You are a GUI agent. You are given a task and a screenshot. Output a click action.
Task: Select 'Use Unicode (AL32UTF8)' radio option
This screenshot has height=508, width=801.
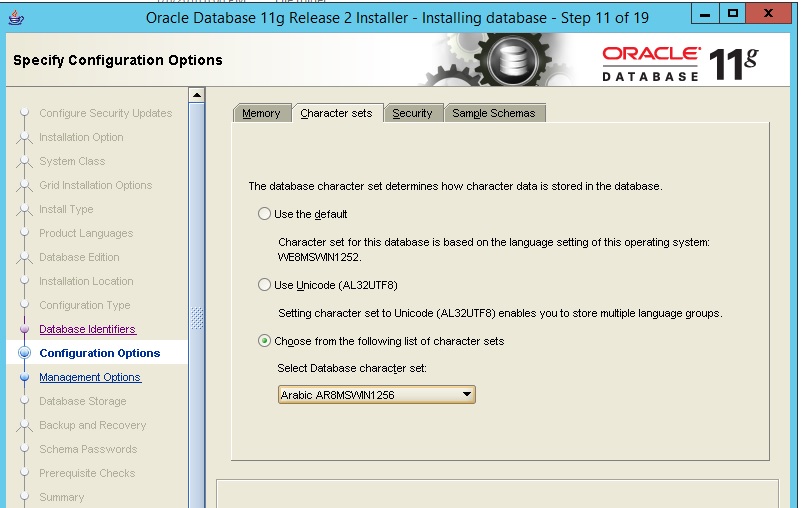tap(264, 285)
